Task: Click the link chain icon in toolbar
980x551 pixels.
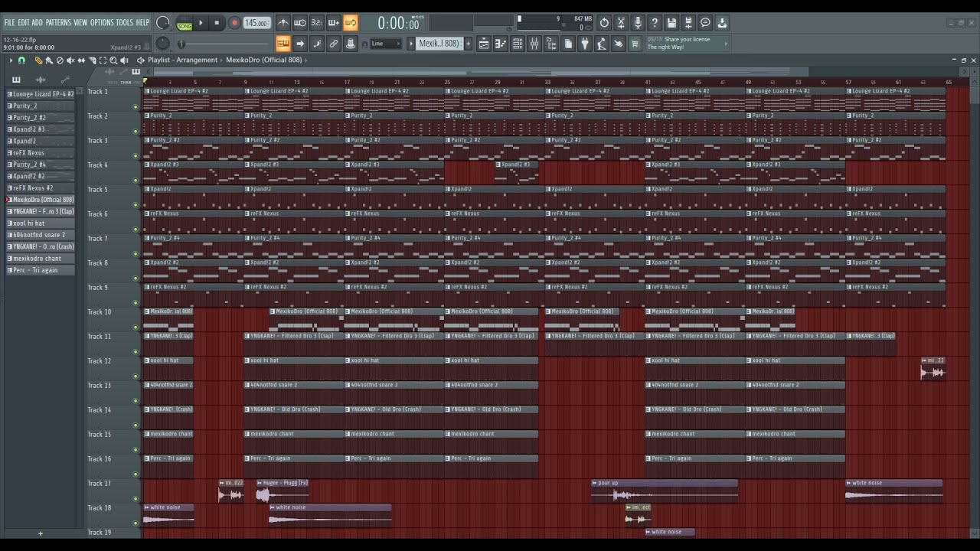Action: click(x=334, y=44)
